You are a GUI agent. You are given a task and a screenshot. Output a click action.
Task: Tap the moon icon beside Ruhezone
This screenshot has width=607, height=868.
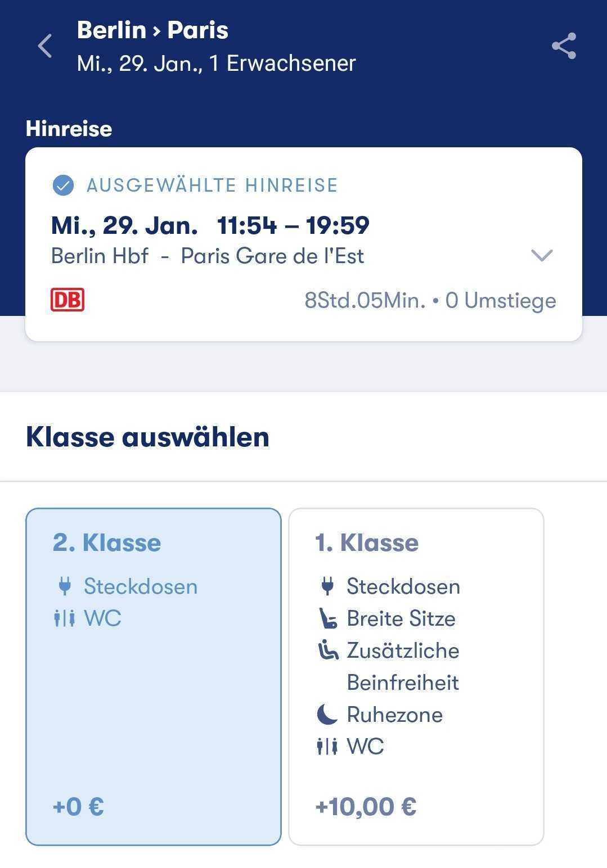click(x=327, y=715)
